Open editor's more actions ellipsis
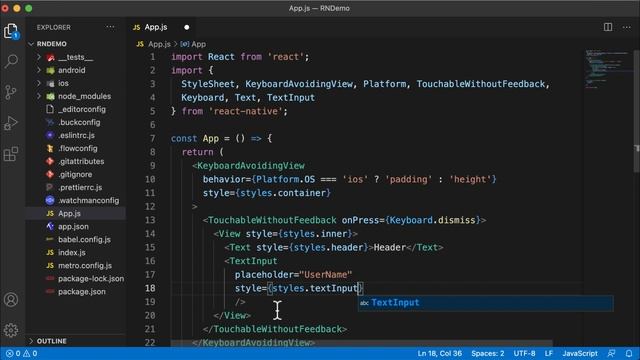640x360 pixels. (x=627, y=27)
